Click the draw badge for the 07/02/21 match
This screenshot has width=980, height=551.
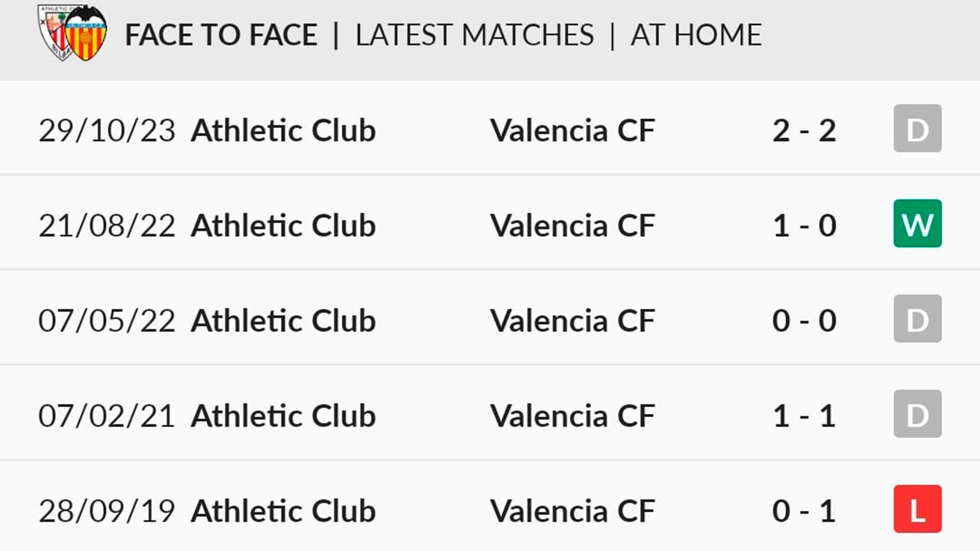pos(917,414)
